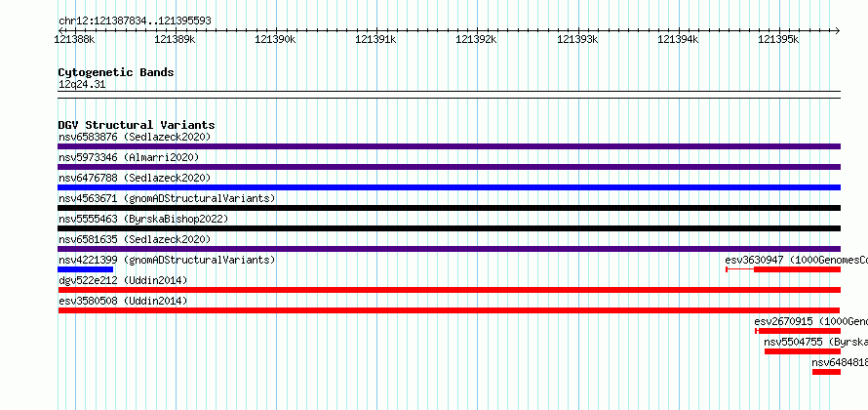Click the nsv5973346 (Almarri2020) label
868x410 pixels.
point(129,157)
